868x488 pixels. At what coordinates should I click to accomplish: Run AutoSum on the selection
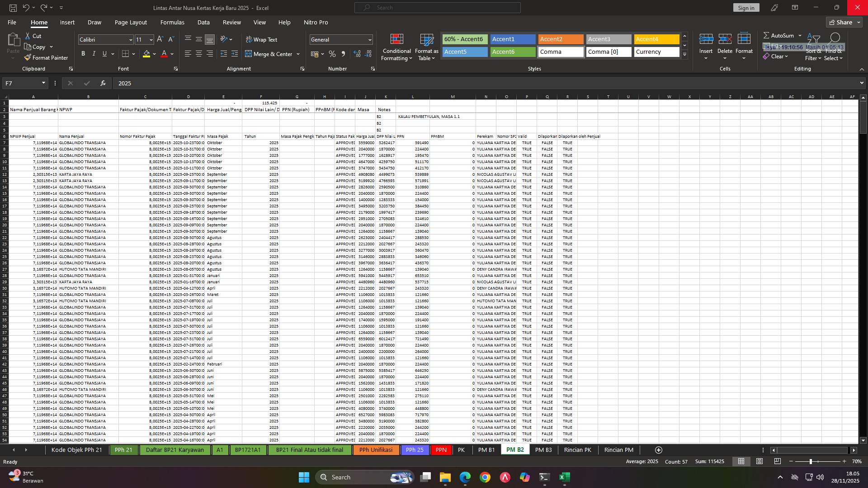(x=780, y=35)
